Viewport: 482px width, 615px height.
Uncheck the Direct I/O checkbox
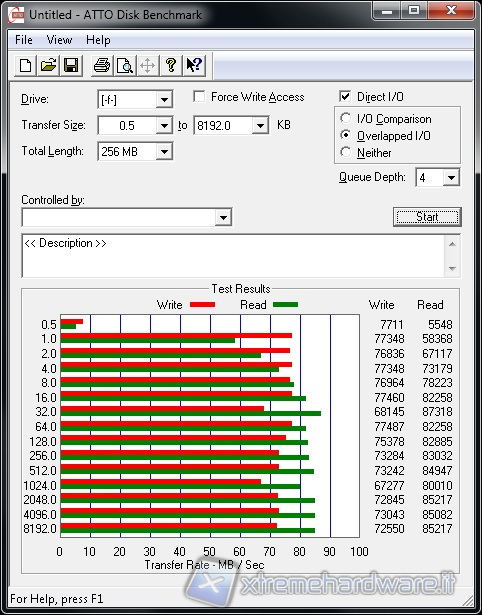click(345, 96)
